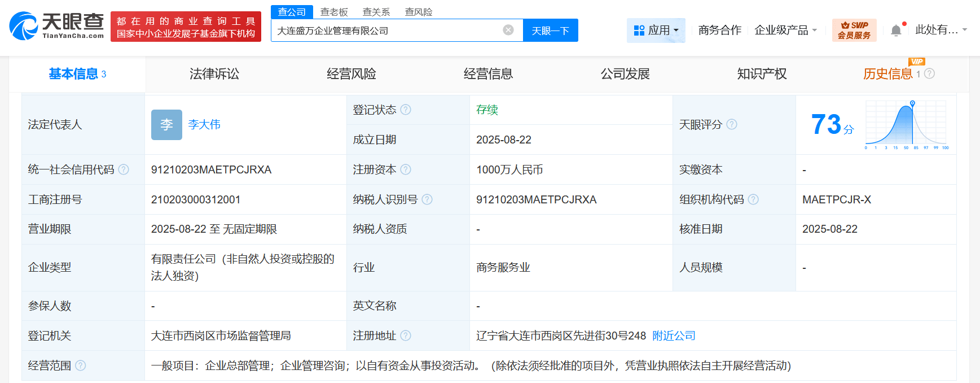Click the TianYanCha logo

pyautogui.click(x=56, y=26)
